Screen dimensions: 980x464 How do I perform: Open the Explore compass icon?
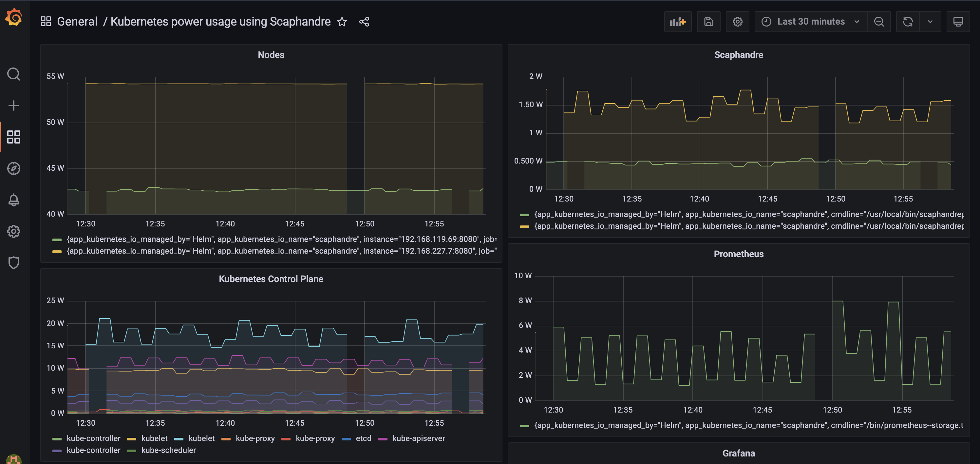[14, 168]
